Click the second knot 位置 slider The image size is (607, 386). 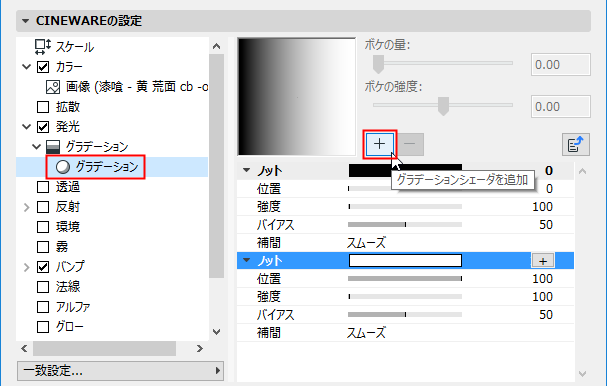[405, 278]
